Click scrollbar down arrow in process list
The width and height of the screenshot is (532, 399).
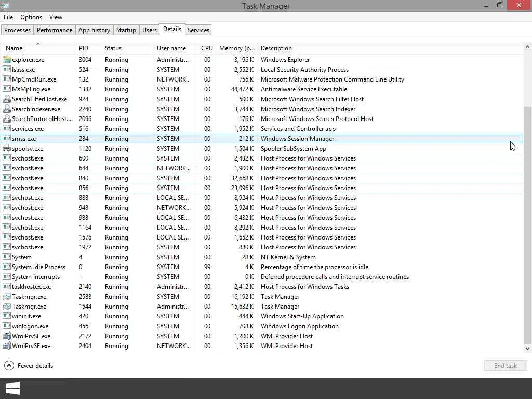coord(527,348)
